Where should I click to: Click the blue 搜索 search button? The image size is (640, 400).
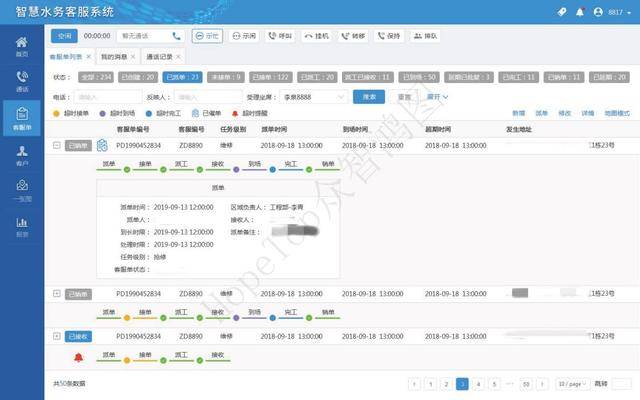(x=369, y=97)
